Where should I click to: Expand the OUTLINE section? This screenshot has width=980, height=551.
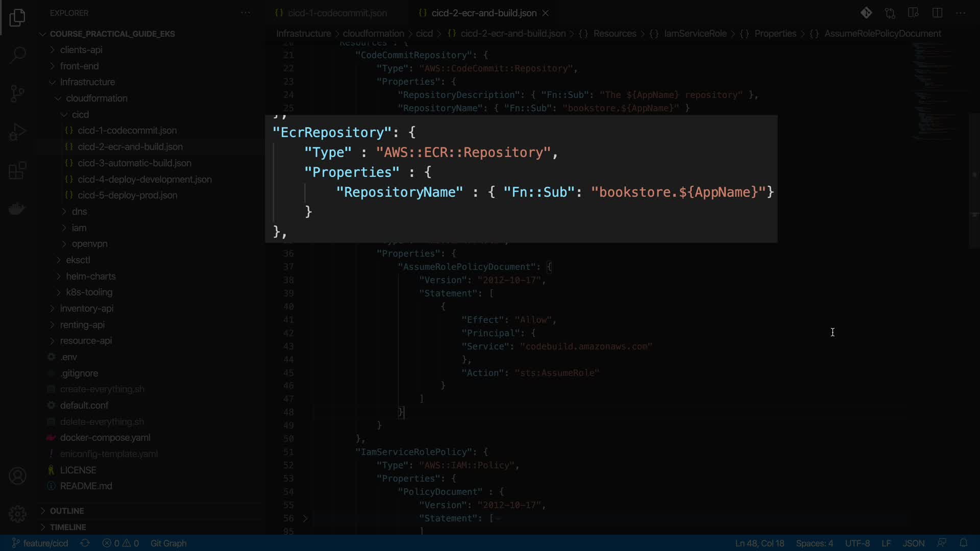tap(66, 511)
